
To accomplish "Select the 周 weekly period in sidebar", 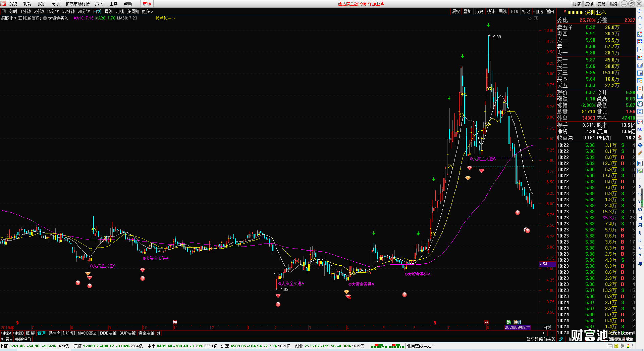I will pos(640,225).
